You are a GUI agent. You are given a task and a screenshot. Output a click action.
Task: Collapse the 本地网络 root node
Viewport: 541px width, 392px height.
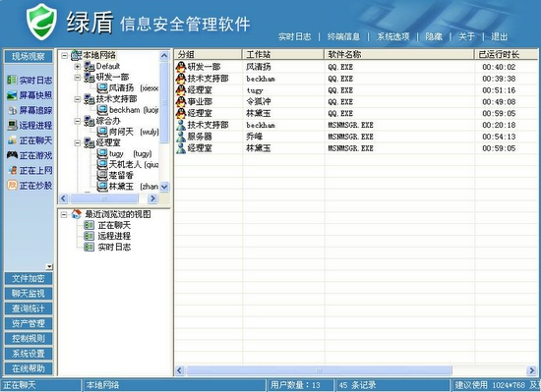(64, 55)
